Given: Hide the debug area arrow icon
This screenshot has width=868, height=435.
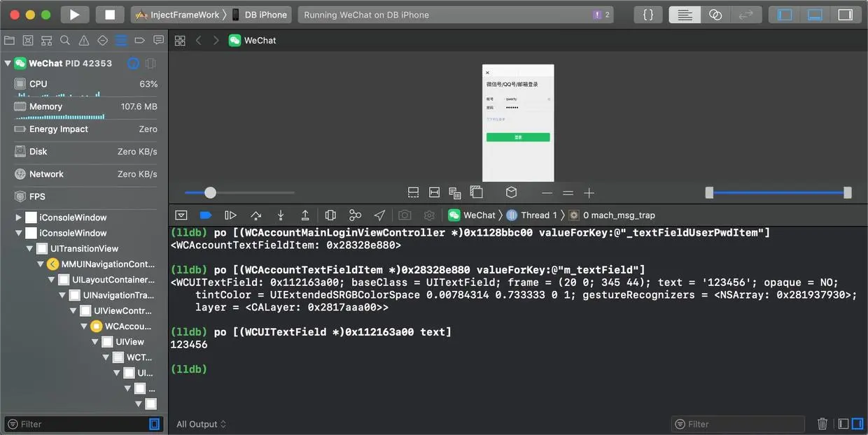Looking at the screenshot, I should [181, 215].
